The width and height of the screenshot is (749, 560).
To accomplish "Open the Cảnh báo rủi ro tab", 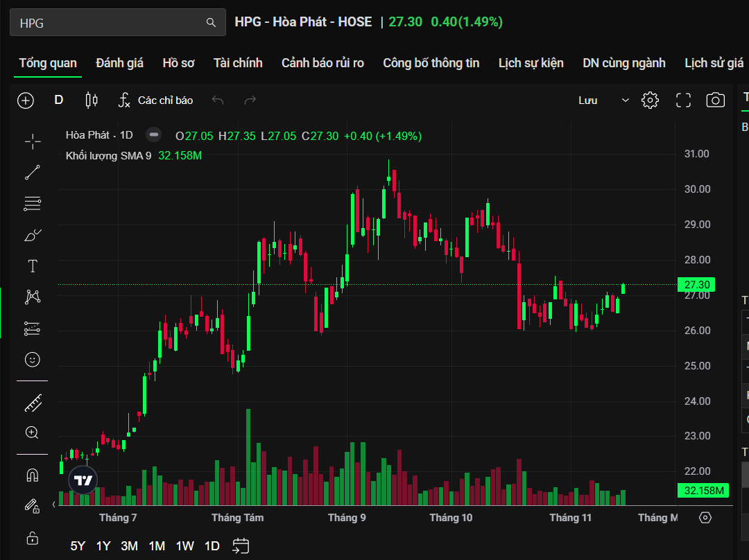I will pos(322,63).
